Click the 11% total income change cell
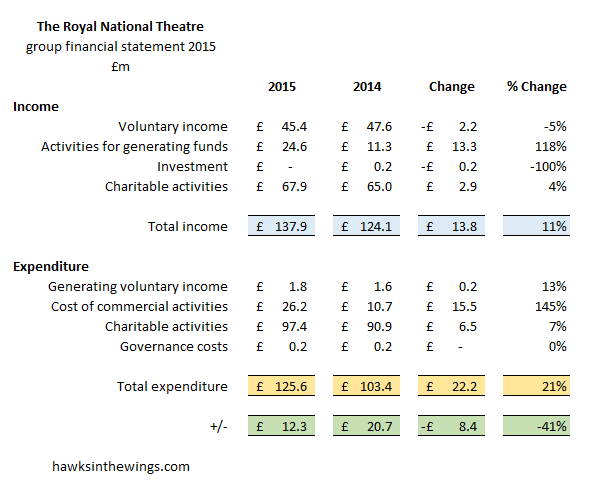This screenshot has height=491, width=590. click(x=537, y=226)
